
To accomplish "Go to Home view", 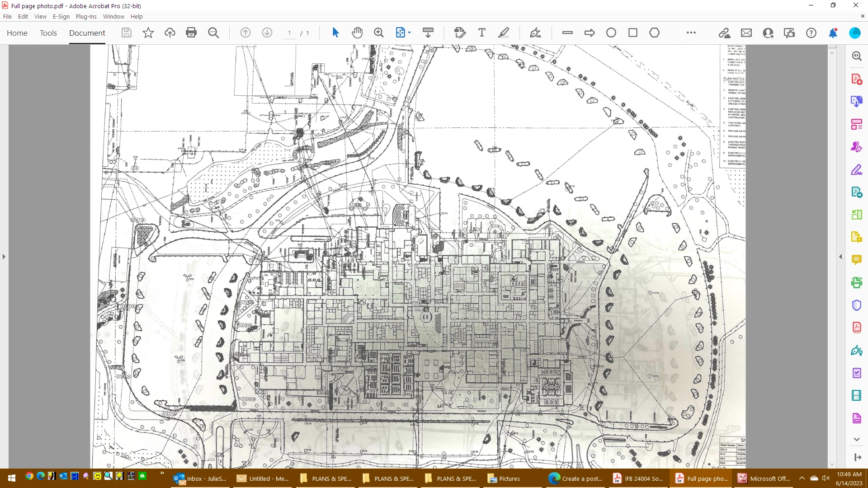I will click(x=17, y=33).
